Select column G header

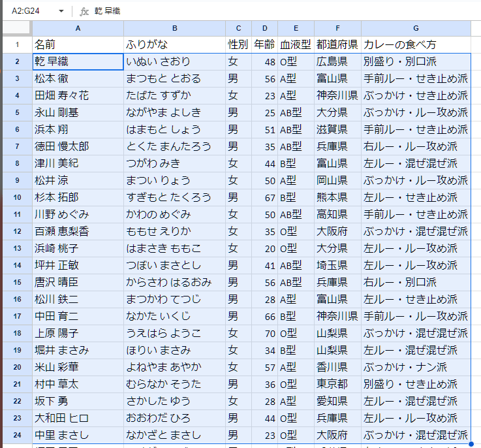[416, 28]
